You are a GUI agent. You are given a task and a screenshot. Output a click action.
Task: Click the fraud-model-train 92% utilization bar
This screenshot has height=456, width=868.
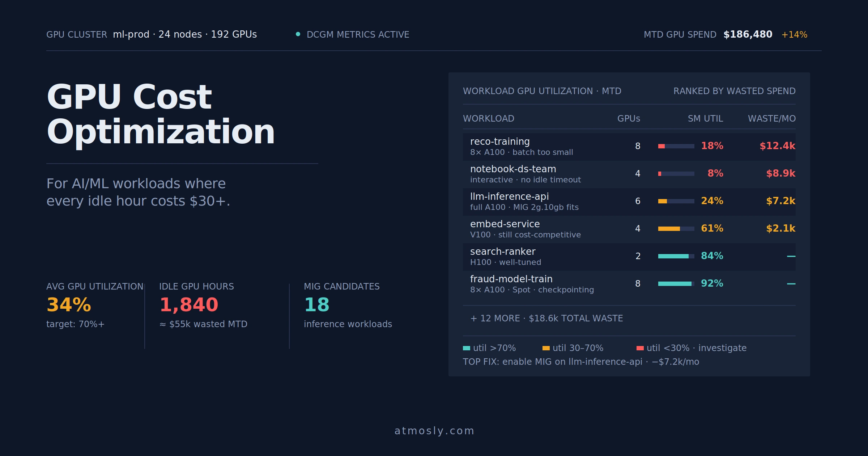(x=676, y=284)
